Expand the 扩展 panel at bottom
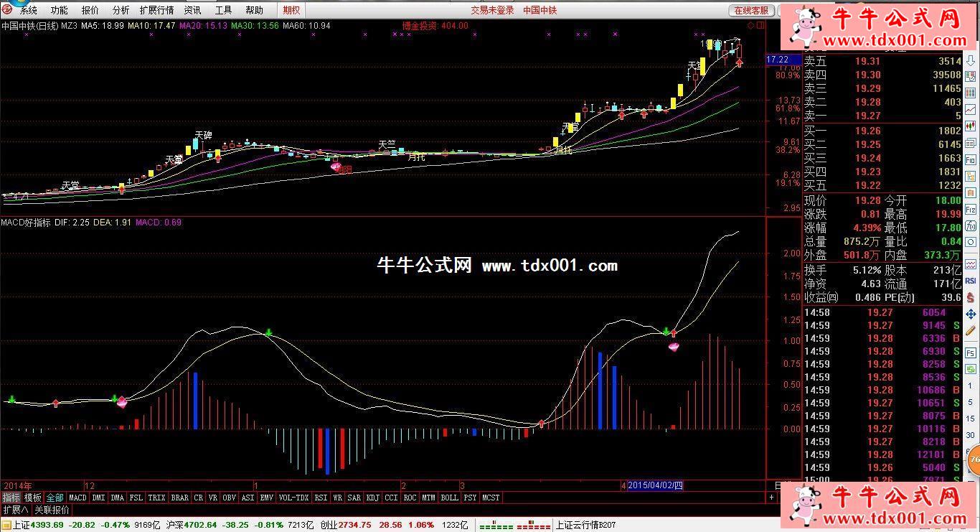Image resolution: width=980 pixels, height=532 pixels. [x=15, y=510]
